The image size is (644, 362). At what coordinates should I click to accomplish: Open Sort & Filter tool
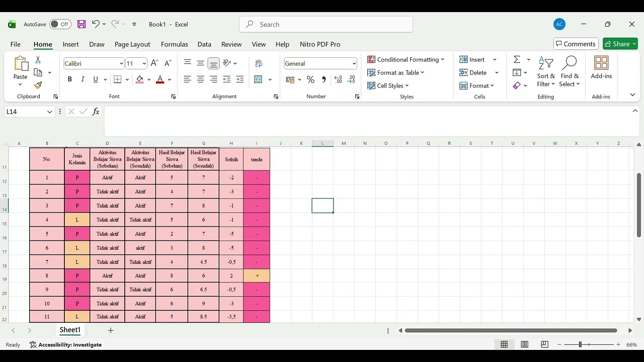click(x=546, y=72)
